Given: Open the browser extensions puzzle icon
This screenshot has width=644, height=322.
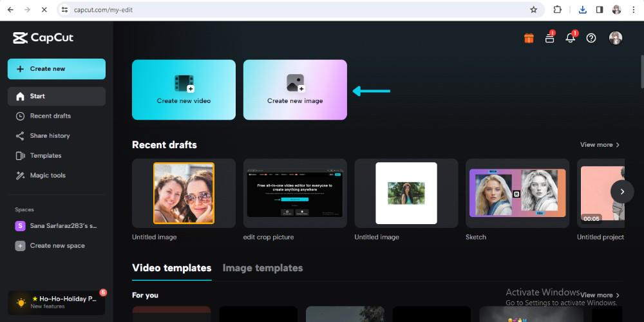Looking at the screenshot, I should pos(557,10).
